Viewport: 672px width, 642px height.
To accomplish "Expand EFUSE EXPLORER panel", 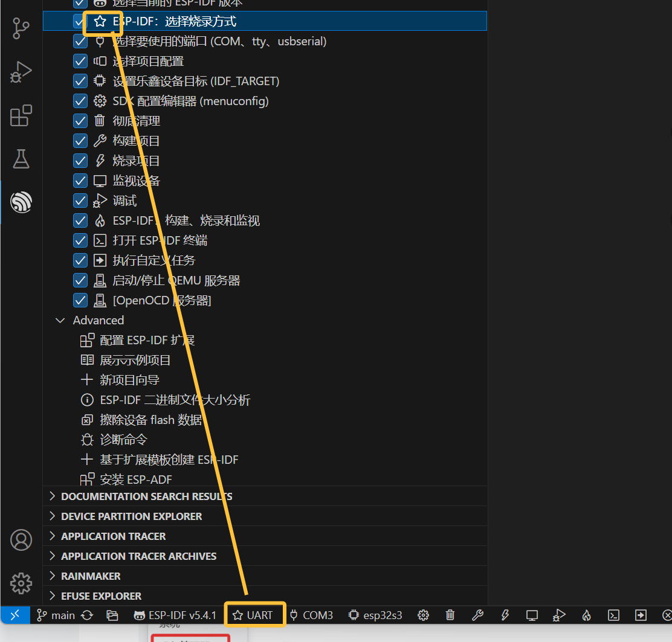I will 265,595.
